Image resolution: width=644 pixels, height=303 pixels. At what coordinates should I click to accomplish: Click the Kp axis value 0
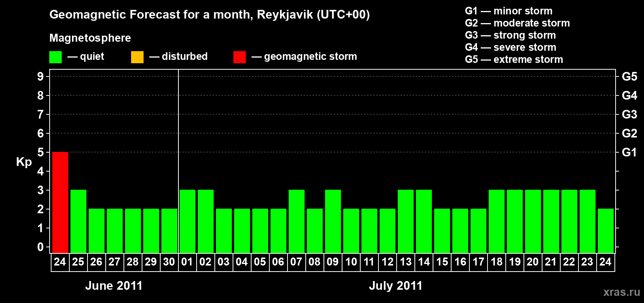click(x=41, y=247)
